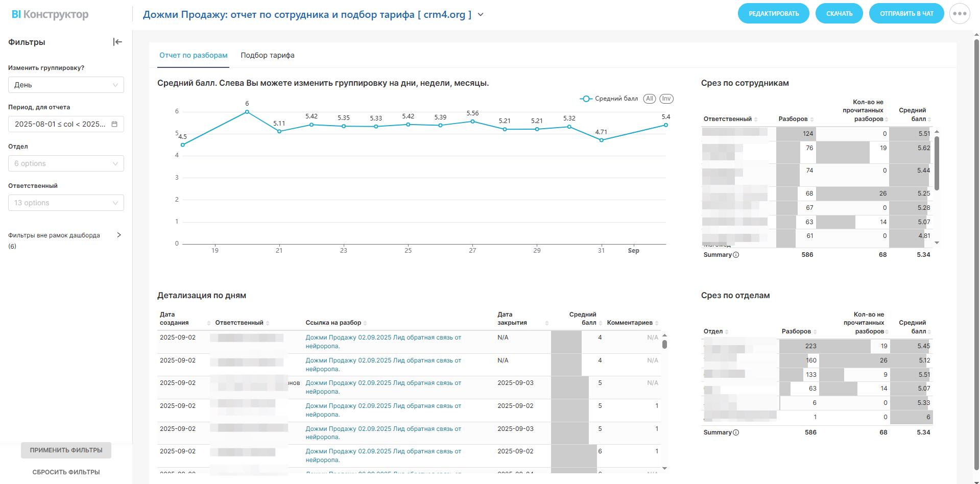980x484 pixels.
Task: Click info icon next to employees Summary
Action: pyautogui.click(x=736, y=255)
